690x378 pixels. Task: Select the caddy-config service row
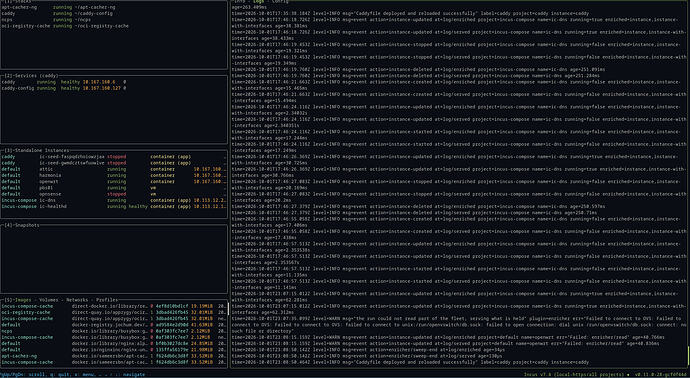click(x=114, y=88)
